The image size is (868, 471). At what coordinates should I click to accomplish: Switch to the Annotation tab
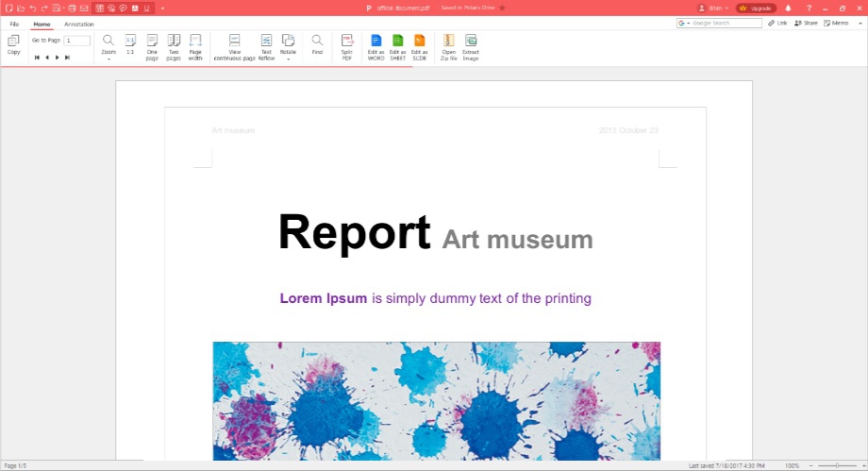[x=79, y=24]
